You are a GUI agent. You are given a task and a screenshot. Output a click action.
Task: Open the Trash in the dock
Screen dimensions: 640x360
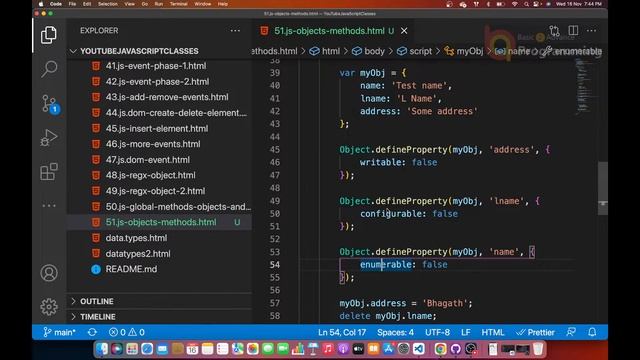[538, 349]
